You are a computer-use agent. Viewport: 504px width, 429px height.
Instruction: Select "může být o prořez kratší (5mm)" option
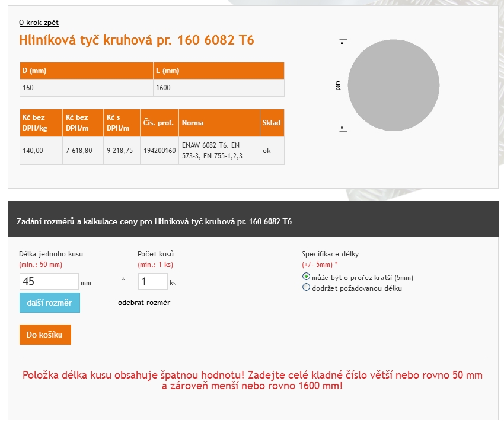point(307,277)
